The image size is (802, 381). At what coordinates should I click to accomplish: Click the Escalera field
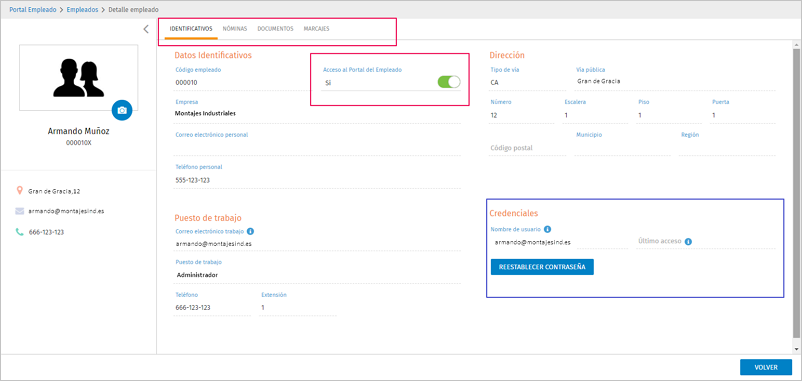click(595, 116)
